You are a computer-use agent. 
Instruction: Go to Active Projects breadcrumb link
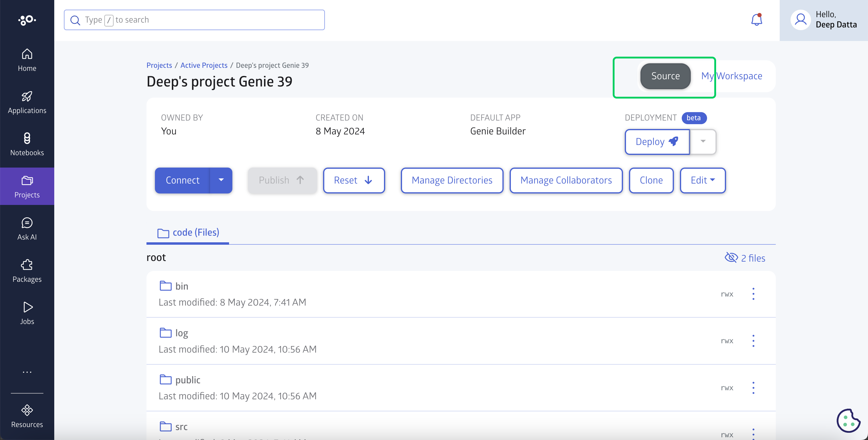204,65
